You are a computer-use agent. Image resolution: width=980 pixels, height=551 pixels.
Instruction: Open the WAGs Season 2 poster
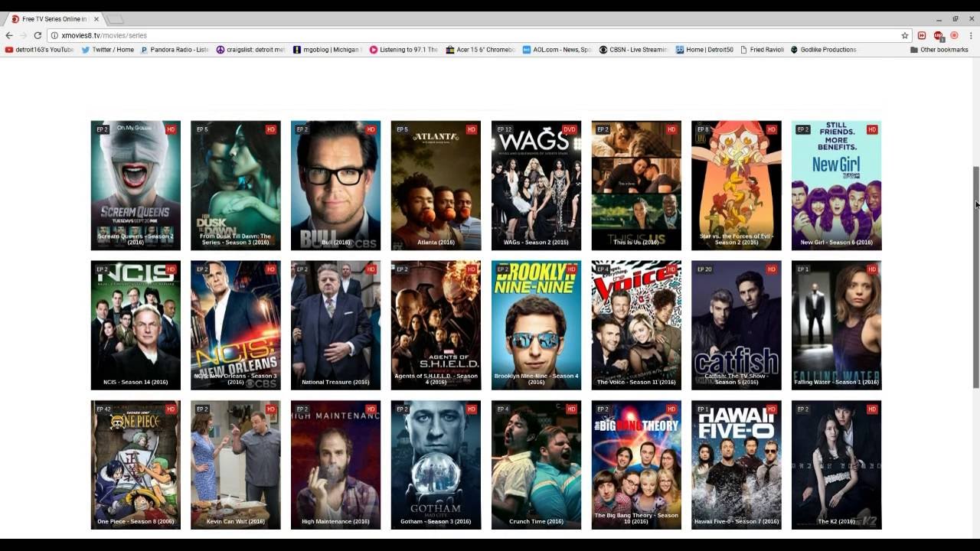(536, 185)
